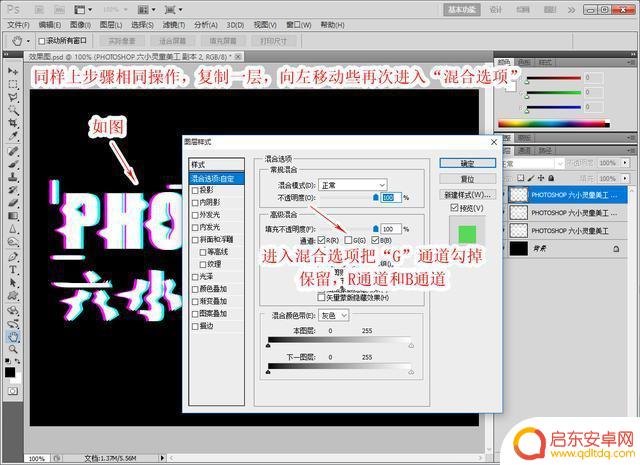Open the 混合模式 blend mode dropdown
Viewport: 640px width, 465px height.
pyautogui.click(x=352, y=185)
